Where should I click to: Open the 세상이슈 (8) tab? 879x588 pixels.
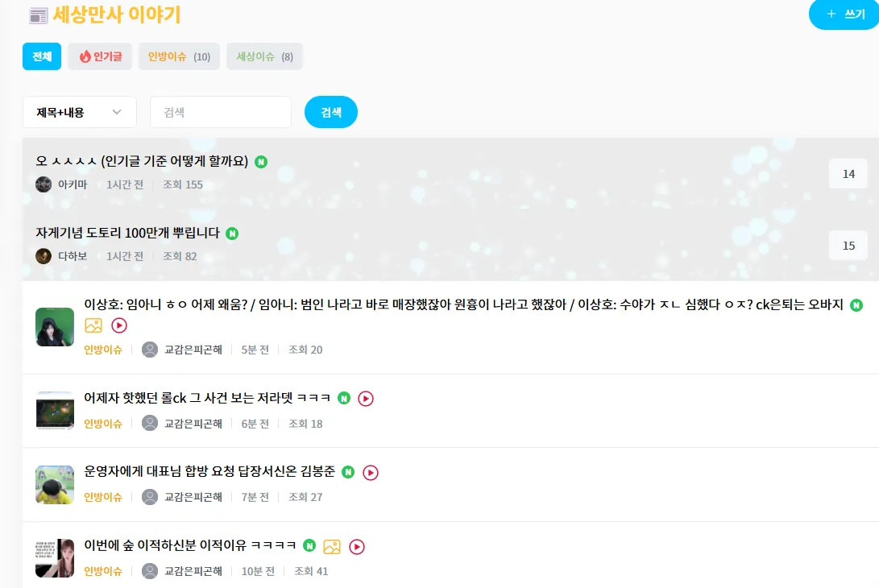click(264, 56)
